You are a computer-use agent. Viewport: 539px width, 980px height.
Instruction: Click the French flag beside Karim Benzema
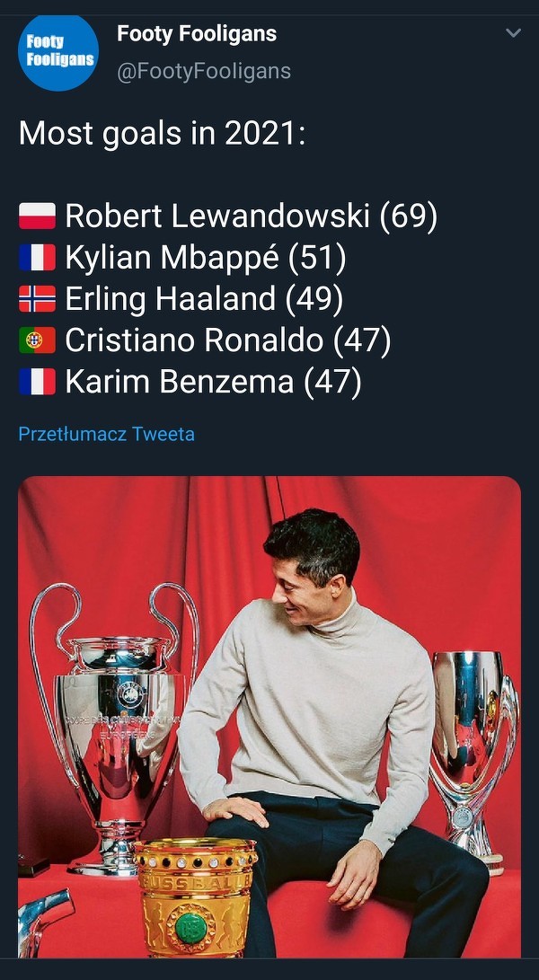pyautogui.click(x=38, y=383)
